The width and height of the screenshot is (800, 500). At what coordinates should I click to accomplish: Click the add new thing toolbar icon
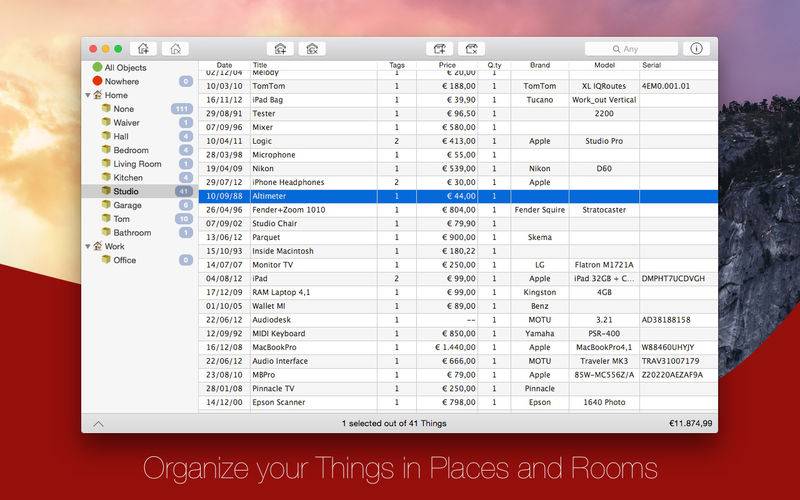[x=438, y=48]
